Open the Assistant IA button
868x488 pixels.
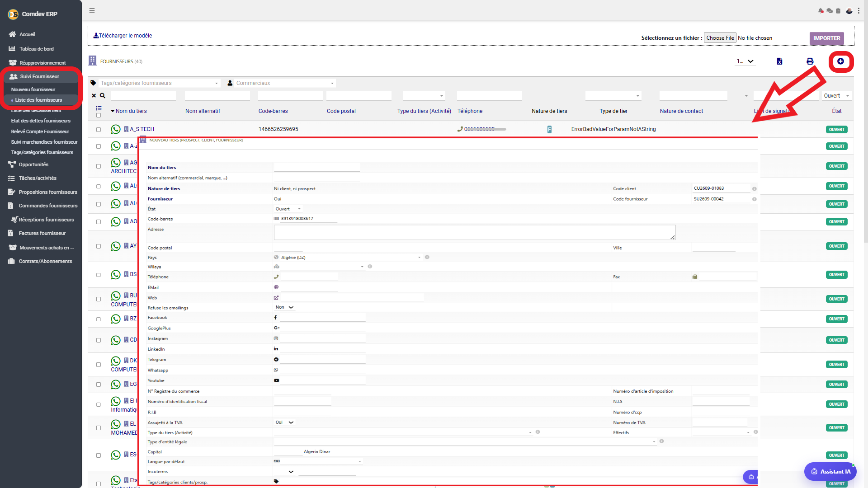point(830,471)
